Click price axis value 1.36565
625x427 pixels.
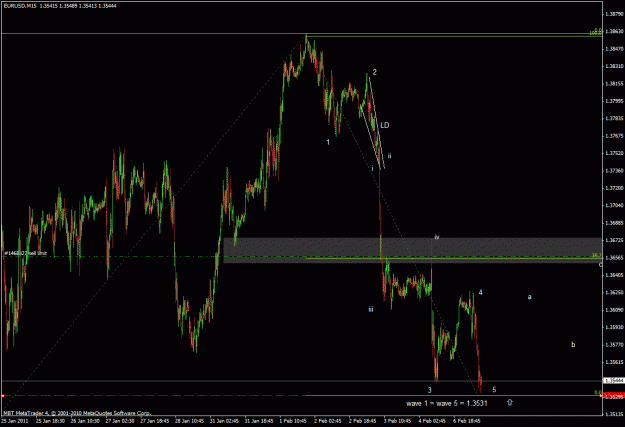pos(614,258)
